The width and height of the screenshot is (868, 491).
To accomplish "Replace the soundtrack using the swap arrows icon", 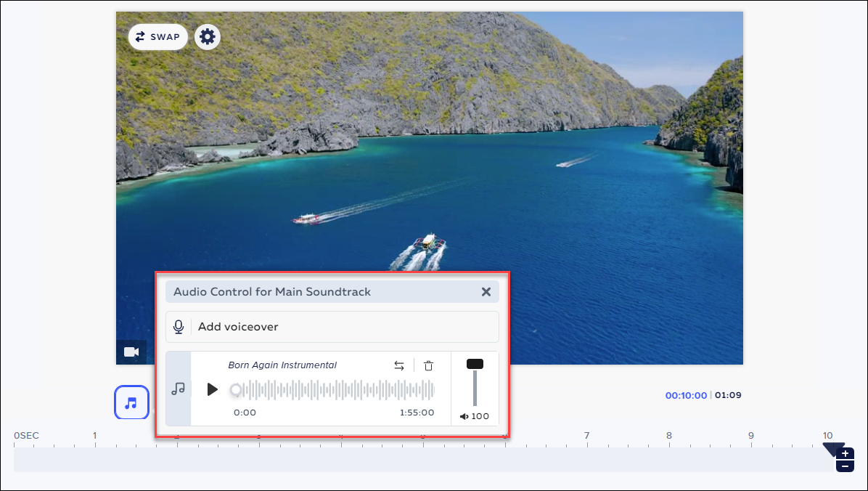I will click(399, 365).
